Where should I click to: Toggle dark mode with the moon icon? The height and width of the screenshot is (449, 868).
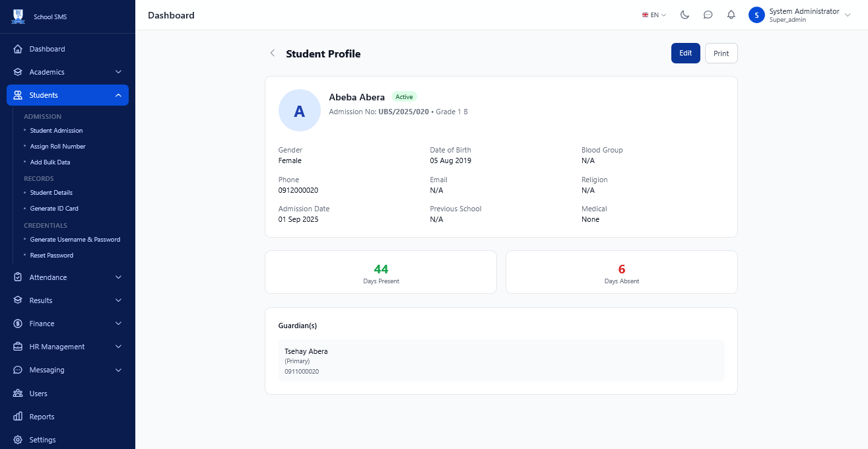[x=685, y=15]
